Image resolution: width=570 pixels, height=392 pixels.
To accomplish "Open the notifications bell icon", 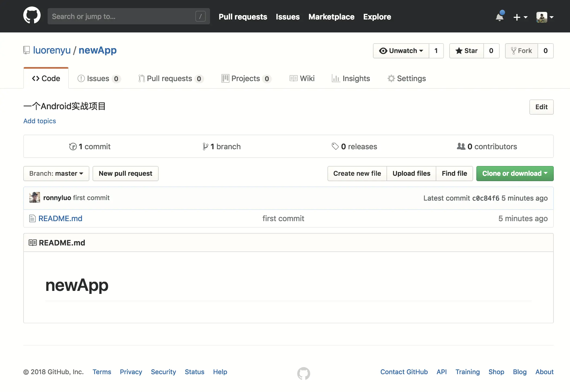I will [500, 17].
